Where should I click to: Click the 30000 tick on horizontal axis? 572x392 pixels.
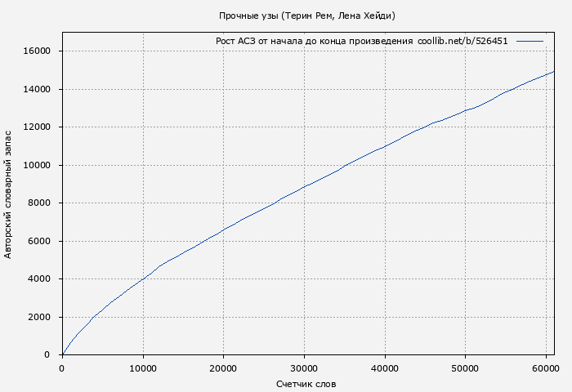click(304, 368)
